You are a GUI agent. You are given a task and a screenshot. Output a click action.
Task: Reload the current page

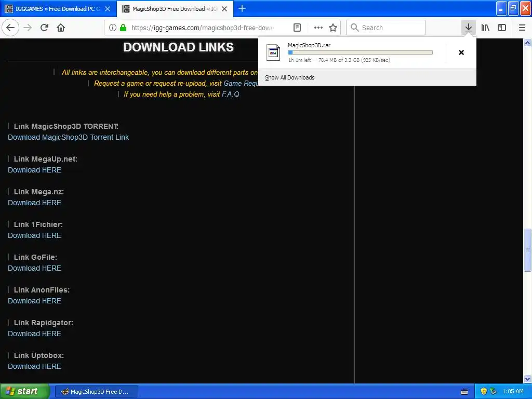tap(44, 28)
